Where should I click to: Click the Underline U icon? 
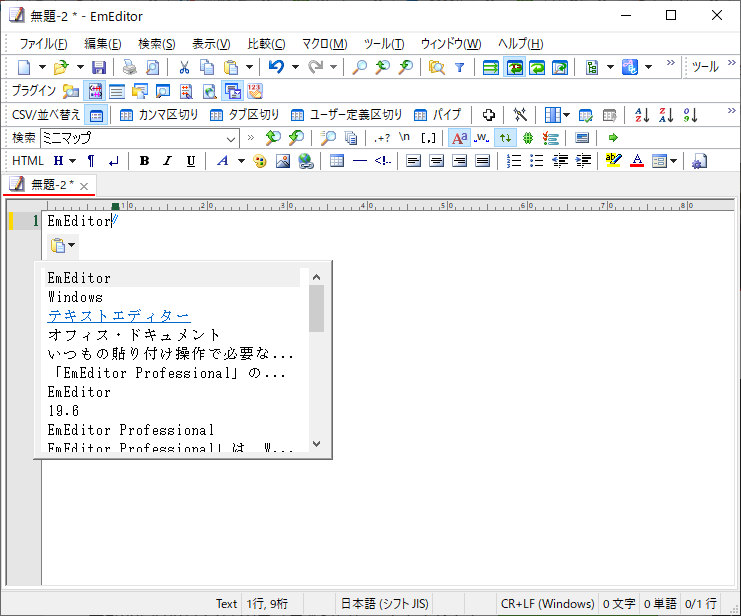(x=190, y=161)
